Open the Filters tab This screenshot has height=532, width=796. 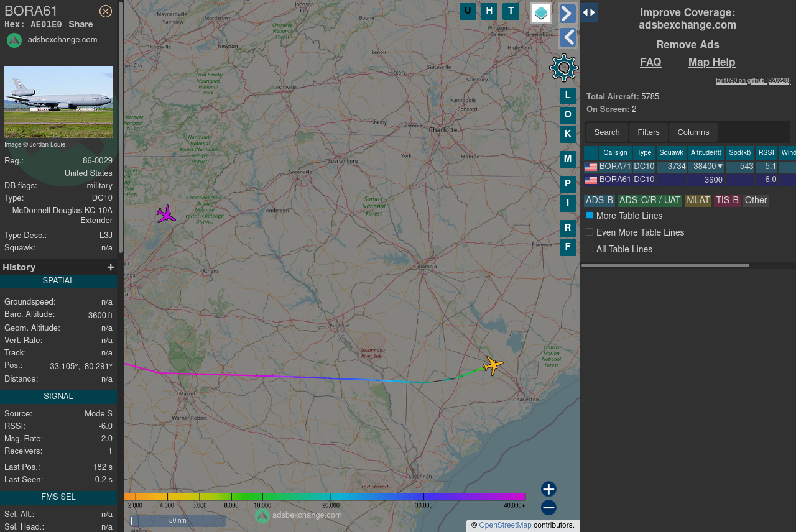[x=649, y=132]
